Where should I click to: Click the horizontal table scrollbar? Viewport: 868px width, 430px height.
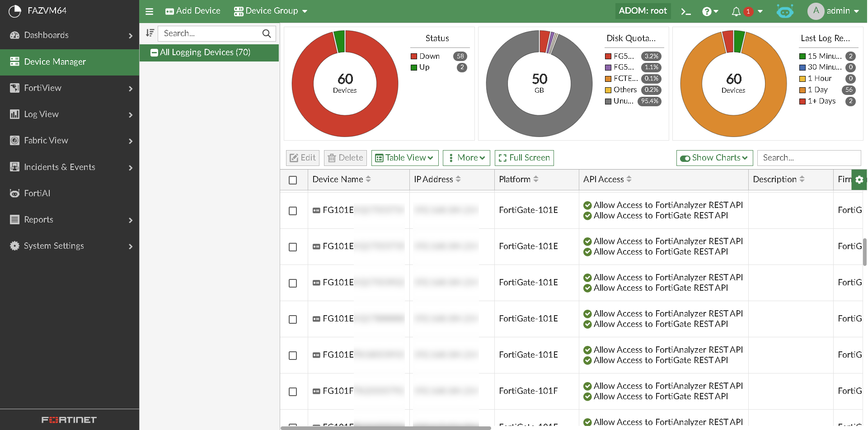(386, 428)
